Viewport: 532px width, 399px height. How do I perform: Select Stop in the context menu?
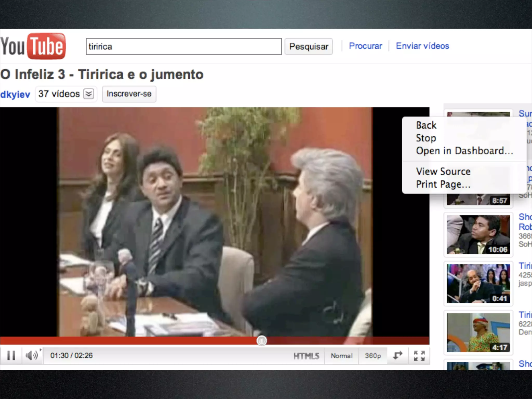(426, 138)
